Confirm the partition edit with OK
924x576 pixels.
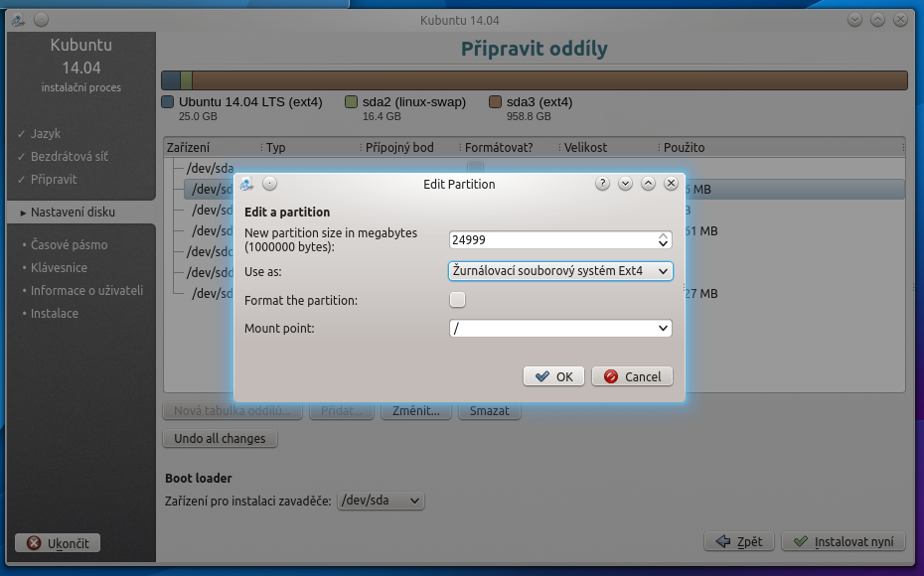click(x=553, y=376)
